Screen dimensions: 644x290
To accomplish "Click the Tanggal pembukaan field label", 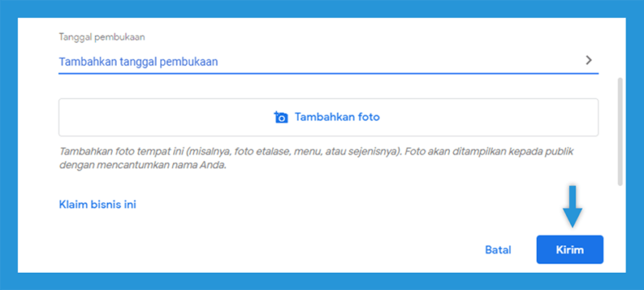I will point(102,37).
